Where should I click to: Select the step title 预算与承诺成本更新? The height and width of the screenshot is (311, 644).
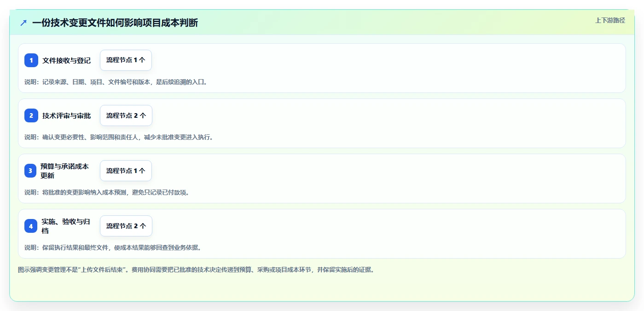(x=64, y=171)
